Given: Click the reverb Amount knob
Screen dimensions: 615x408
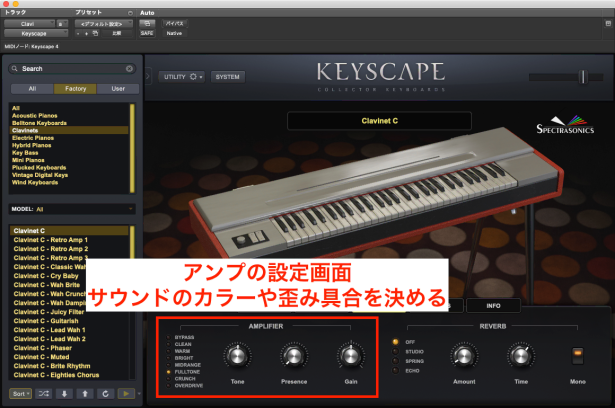Looking at the screenshot, I should pos(464,356).
